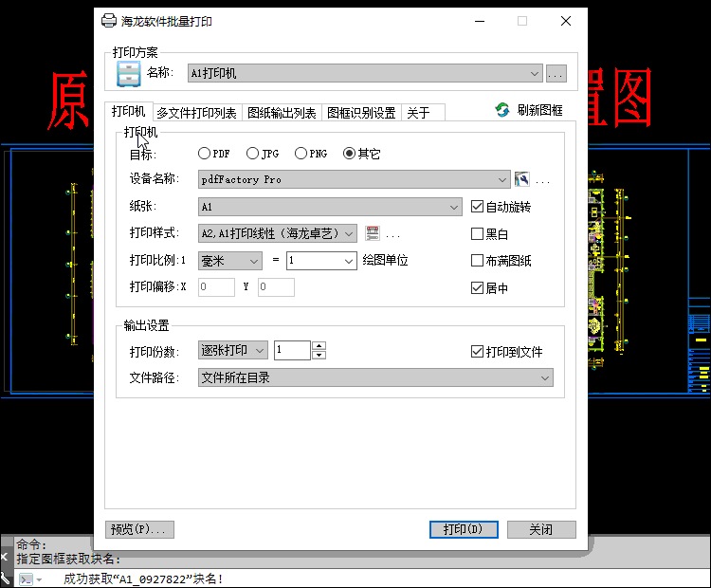Open the 纸张 A1 paper size dropdown
Screen dimensions: 711x588
pyautogui.click(x=454, y=207)
